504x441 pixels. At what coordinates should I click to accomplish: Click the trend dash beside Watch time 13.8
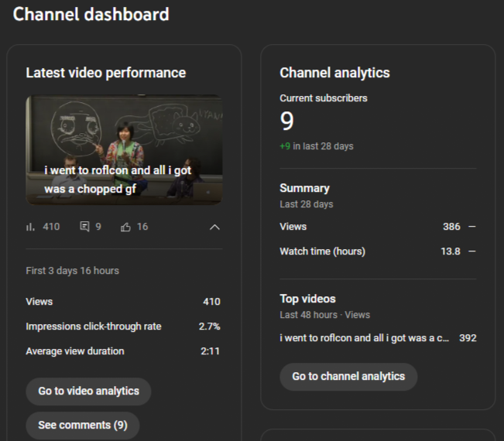coord(472,251)
